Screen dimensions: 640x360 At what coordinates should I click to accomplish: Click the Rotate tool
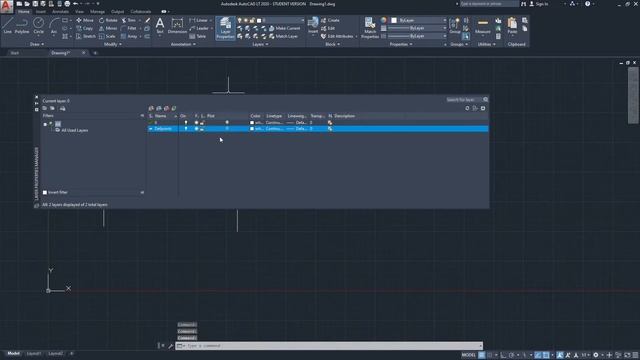(x=108, y=20)
